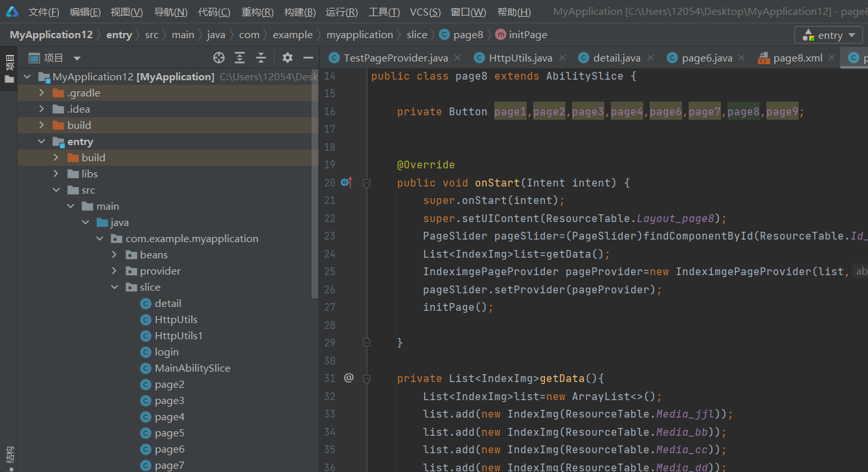Image resolution: width=868 pixels, height=472 pixels.
Task: Collapse the MyApplication12 root node chevron
Action: [x=27, y=76]
